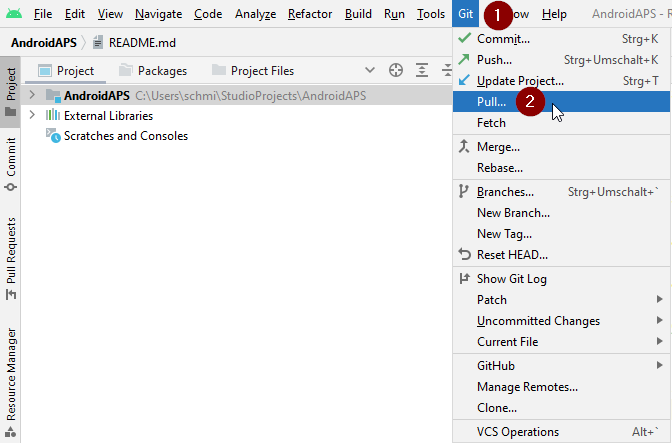This screenshot has height=443, width=672.
Task: Expand the GitHub submenu
Action: coord(561,366)
